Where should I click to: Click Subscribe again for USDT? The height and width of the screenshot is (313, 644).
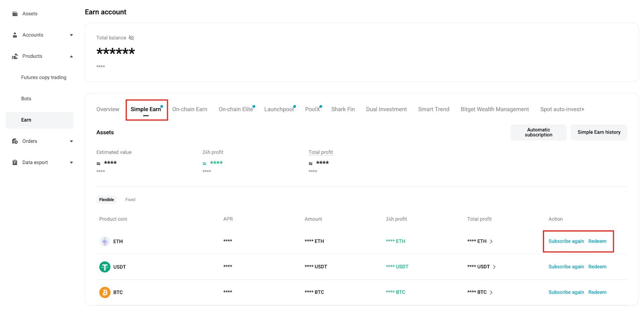click(566, 267)
